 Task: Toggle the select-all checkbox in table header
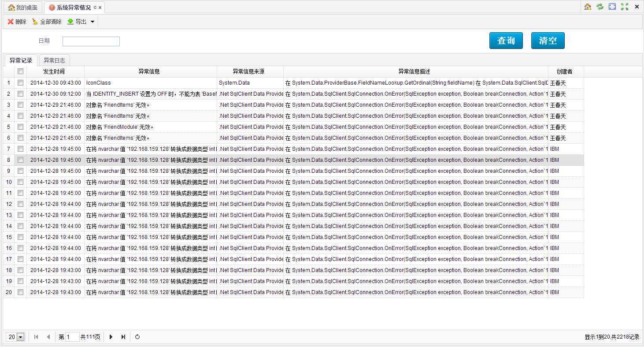pyautogui.click(x=20, y=71)
